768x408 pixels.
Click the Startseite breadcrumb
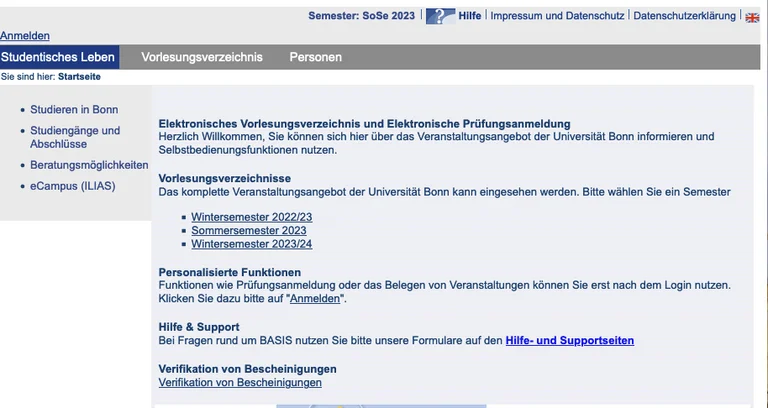tap(79, 77)
